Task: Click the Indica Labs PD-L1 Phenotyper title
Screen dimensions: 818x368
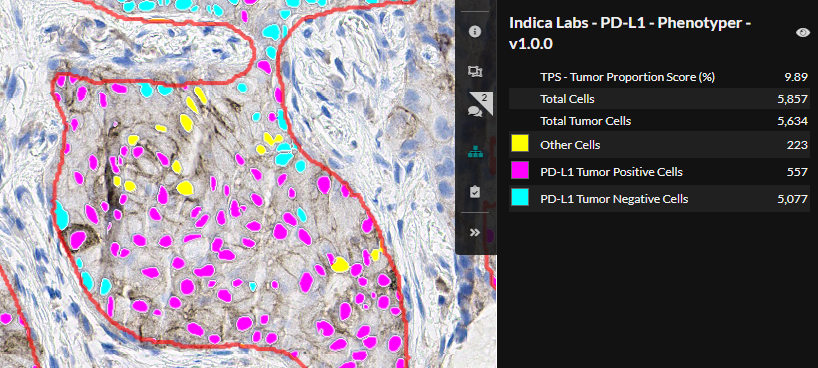Action: pos(630,33)
